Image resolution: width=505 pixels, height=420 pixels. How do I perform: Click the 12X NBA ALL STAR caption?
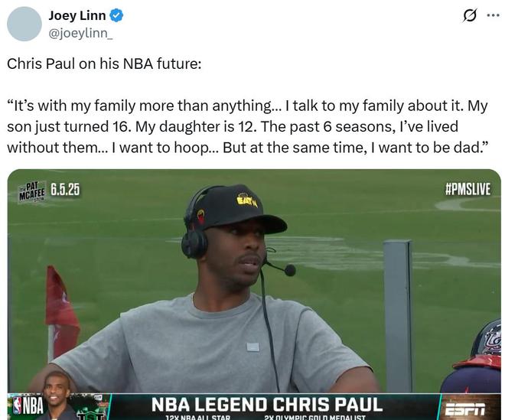(x=197, y=417)
